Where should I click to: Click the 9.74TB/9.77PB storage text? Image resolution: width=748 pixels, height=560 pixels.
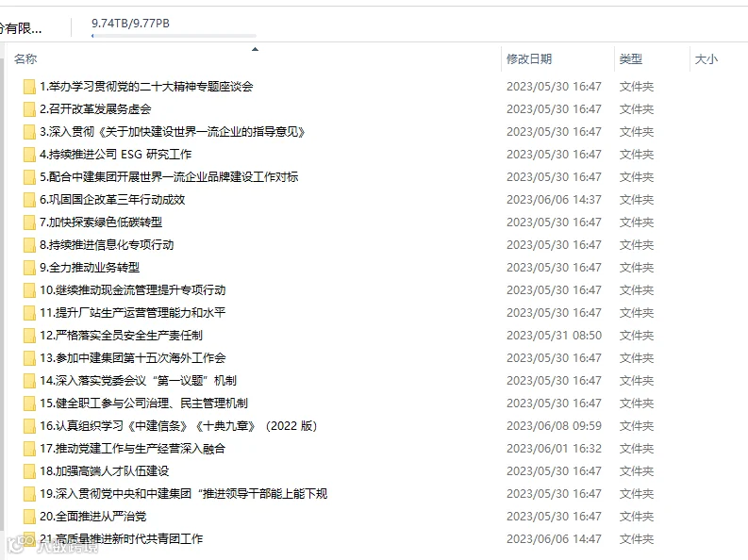(x=130, y=24)
